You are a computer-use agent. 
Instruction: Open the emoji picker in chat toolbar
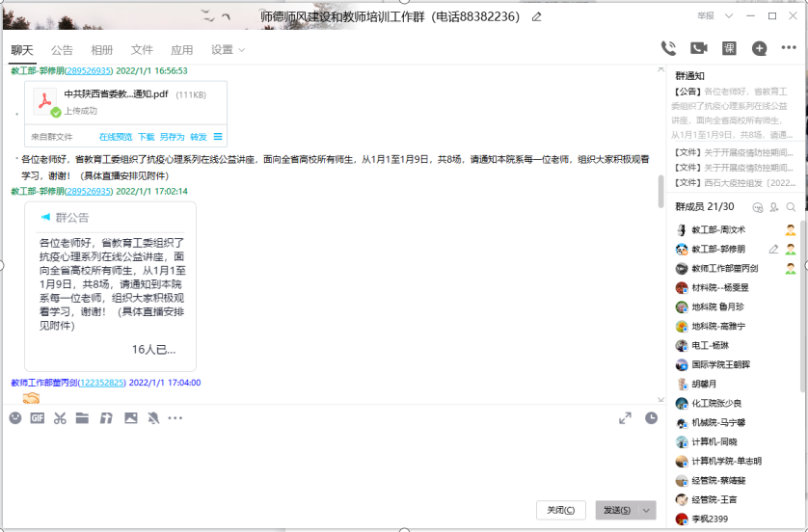point(15,418)
